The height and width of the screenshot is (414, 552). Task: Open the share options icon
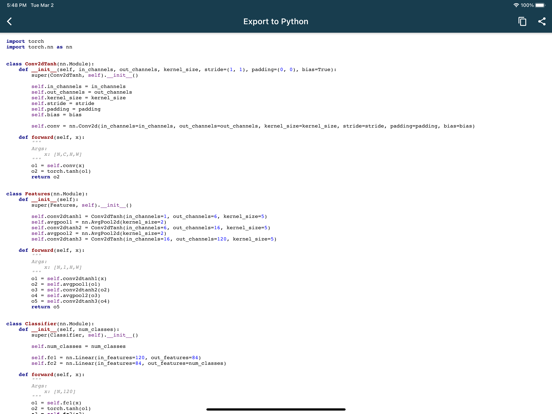click(542, 21)
